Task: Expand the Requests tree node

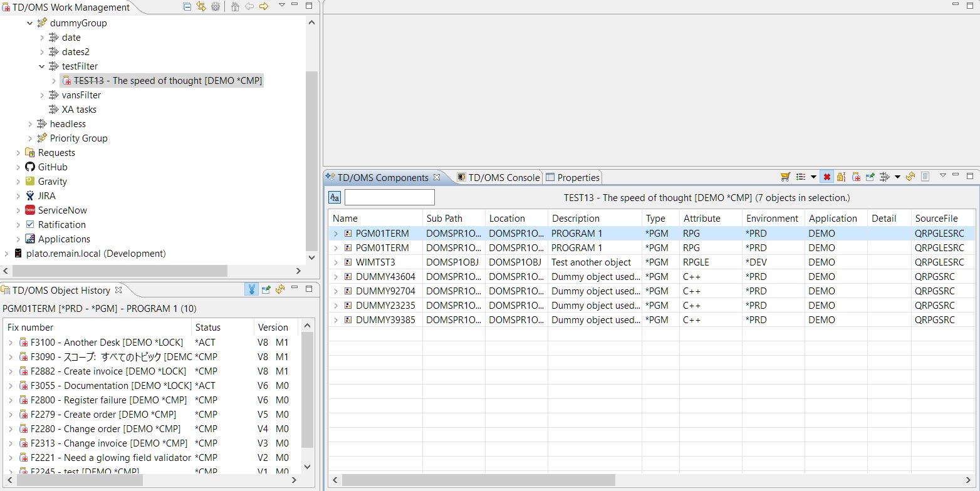Action: click(x=18, y=153)
